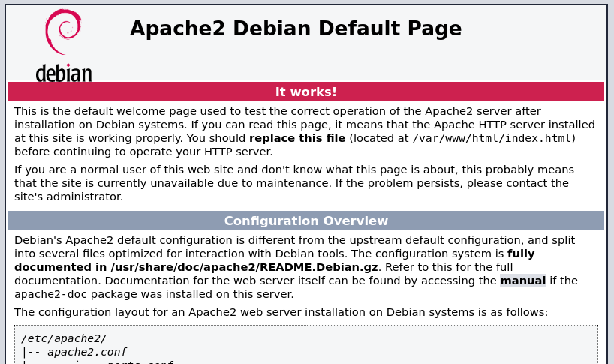The width and height of the screenshot is (614, 364).
Task: Click the "Apache2 Debian Default Page" heading
Action: coord(295,29)
